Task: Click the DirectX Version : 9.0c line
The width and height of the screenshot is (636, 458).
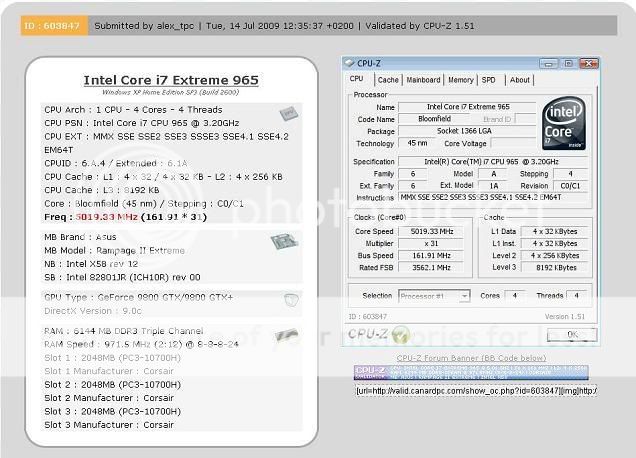Action: click(93, 311)
